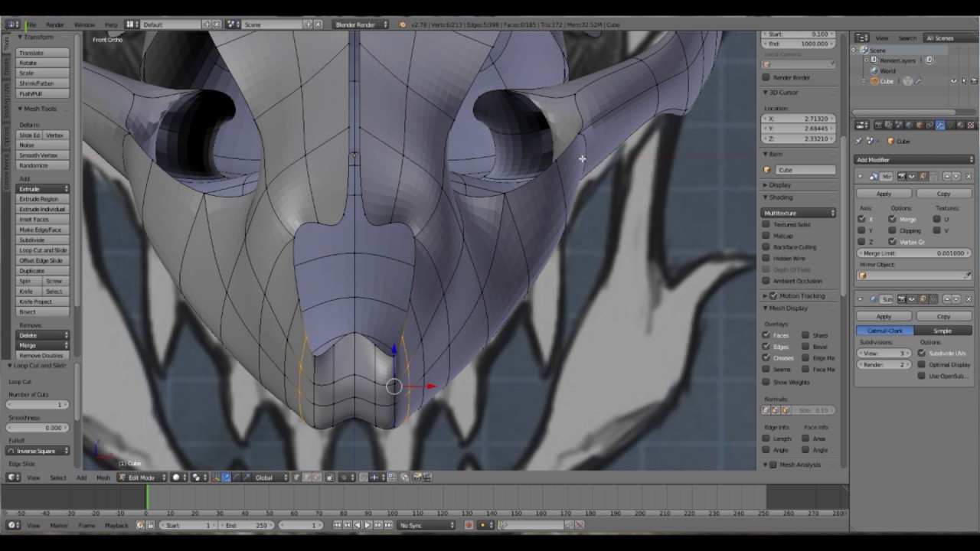Open No Sync playback dropdown
980x551 pixels.
pyautogui.click(x=426, y=525)
